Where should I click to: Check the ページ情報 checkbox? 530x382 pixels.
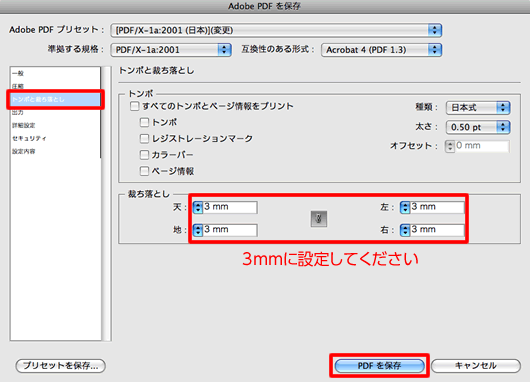pyautogui.click(x=144, y=171)
